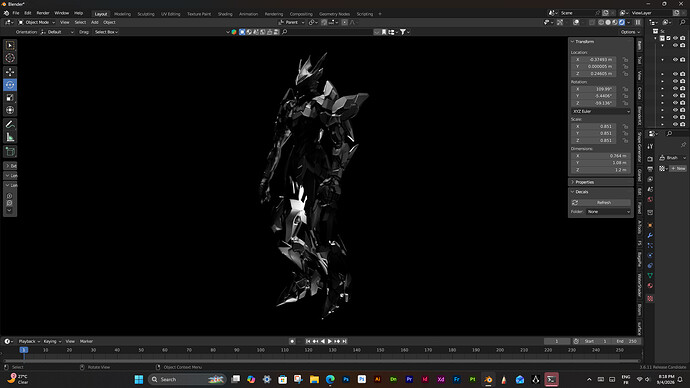Screen dimensions: 690x388
Task: Open Microsoft Edge from the taskbar
Action: tap(330, 379)
